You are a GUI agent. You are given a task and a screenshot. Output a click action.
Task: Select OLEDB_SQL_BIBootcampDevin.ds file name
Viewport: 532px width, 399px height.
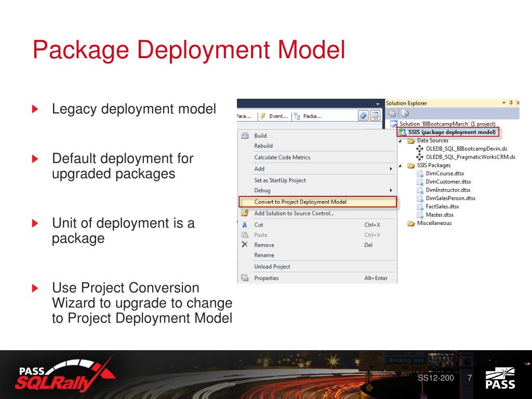(467, 149)
